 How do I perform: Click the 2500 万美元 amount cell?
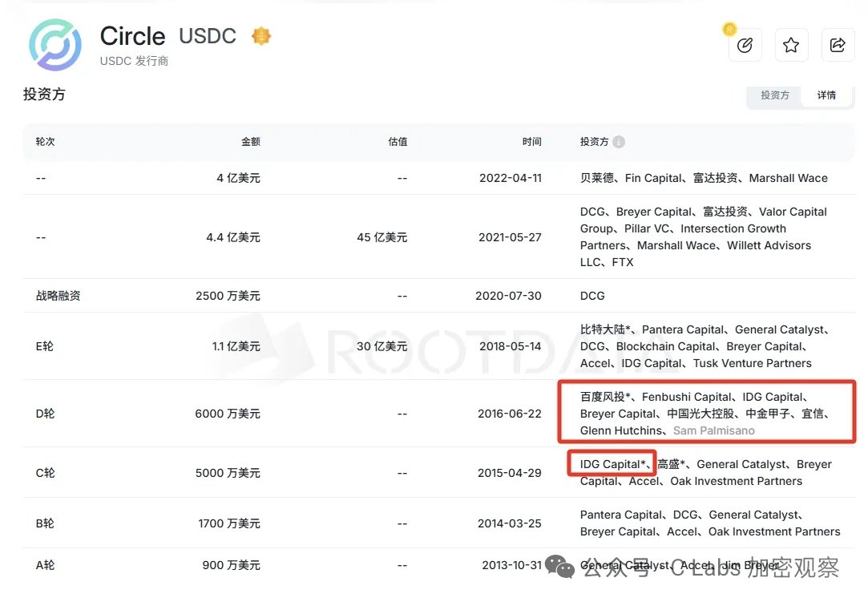click(228, 296)
